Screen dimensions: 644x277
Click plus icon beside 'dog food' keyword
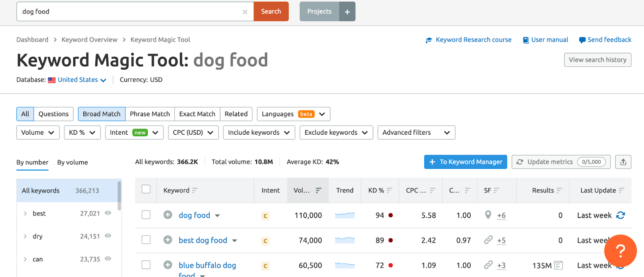point(168,215)
